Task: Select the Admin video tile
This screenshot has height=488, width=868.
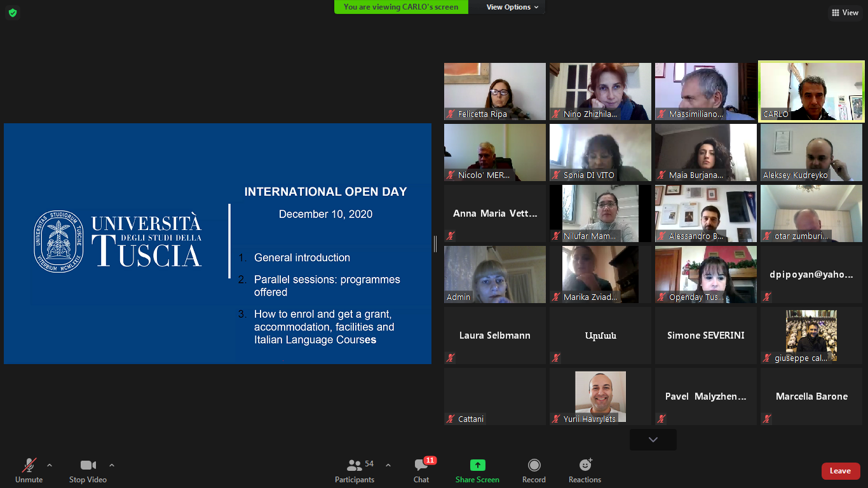Action: 495,274
